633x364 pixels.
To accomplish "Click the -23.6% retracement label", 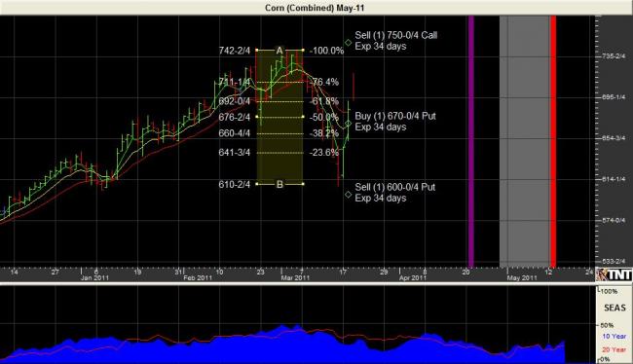I will tap(324, 153).
